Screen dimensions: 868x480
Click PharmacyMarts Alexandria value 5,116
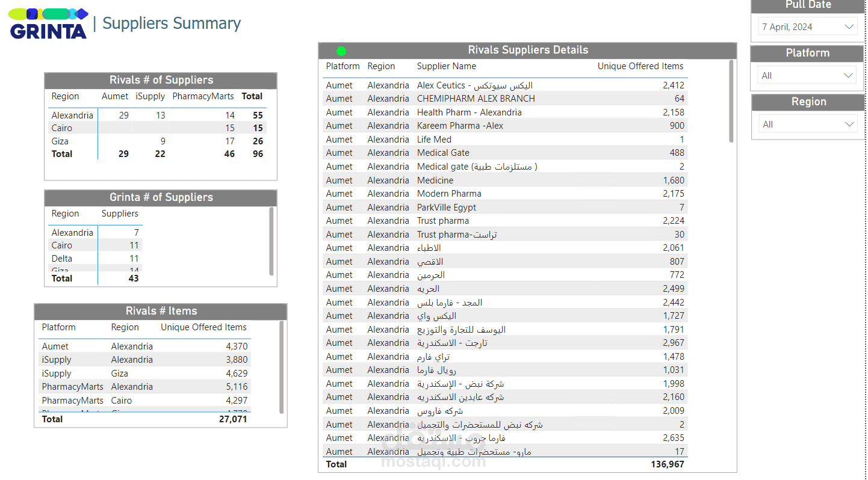236,386
